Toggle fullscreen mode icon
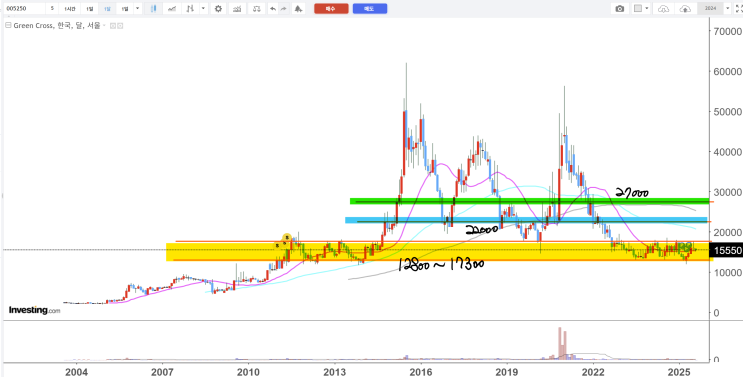This screenshot has width=743, height=377. [x=738, y=9]
